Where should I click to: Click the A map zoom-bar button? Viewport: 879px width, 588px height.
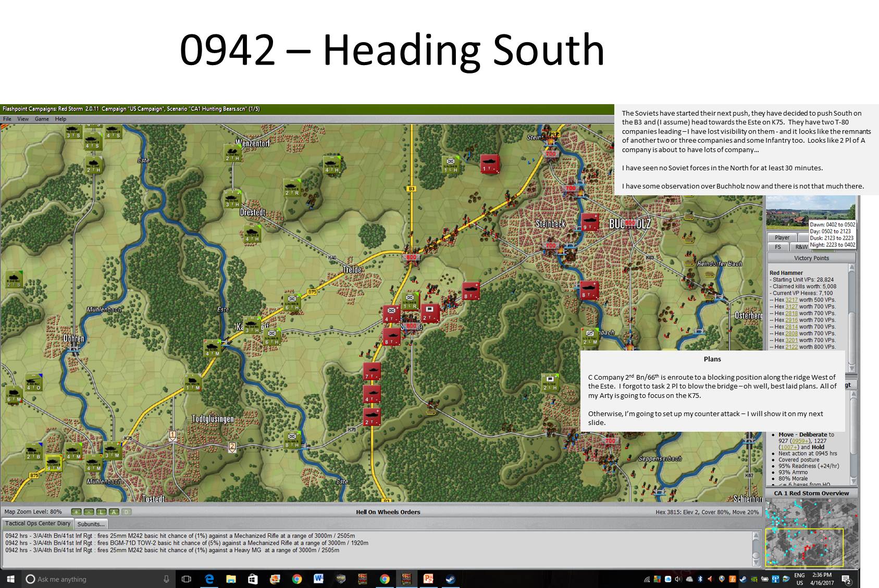(114, 512)
